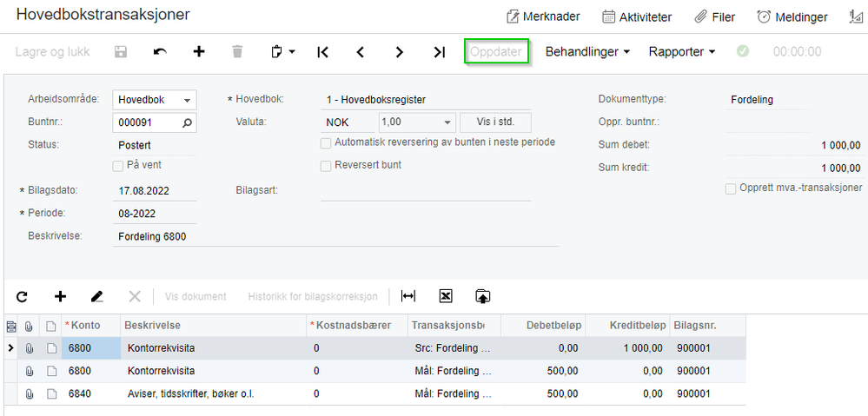Open Arbeidsområde Hovedbok dropdown
Image resolution: width=868 pixels, height=416 pixels.
(x=187, y=100)
